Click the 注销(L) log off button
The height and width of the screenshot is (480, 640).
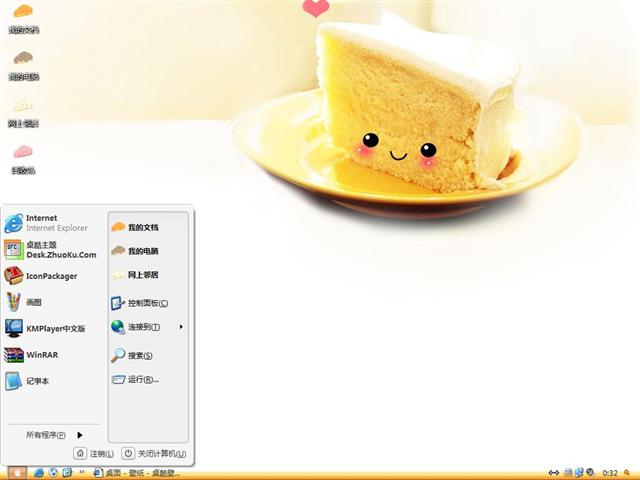[94, 453]
